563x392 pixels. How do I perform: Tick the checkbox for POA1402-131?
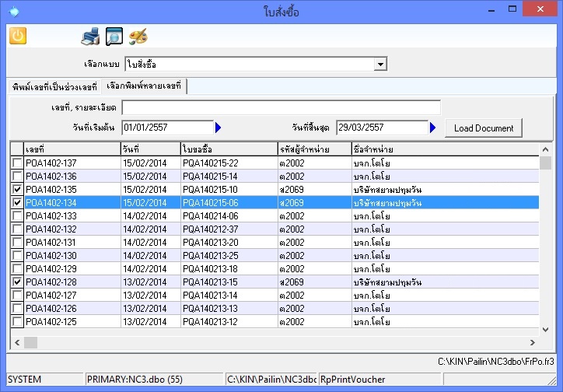coord(17,242)
